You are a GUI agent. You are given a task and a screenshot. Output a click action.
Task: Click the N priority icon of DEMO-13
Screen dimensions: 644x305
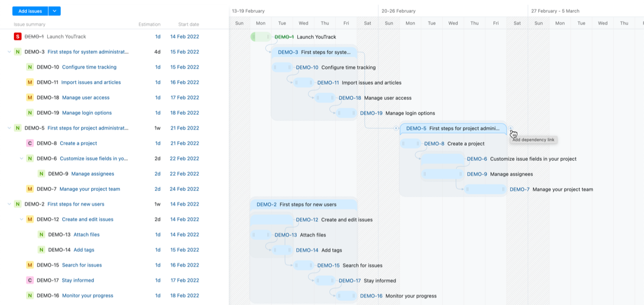[41, 235]
